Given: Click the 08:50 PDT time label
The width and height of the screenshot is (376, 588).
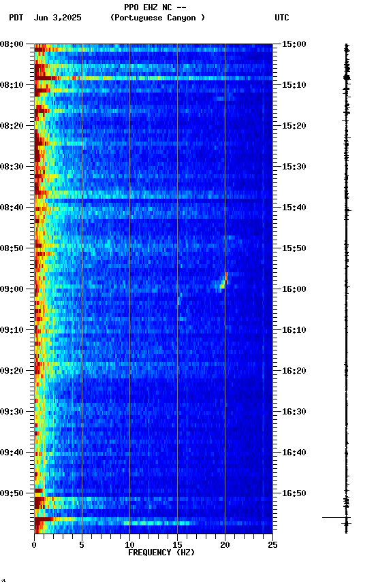Looking at the screenshot, I should pyautogui.click(x=12, y=248).
